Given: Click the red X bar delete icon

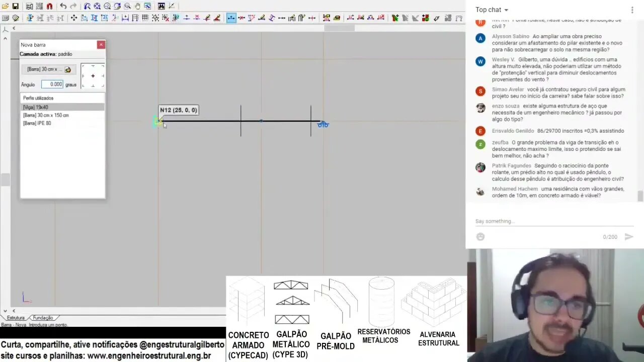Looking at the screenshot, I should [x=242, y=18].
